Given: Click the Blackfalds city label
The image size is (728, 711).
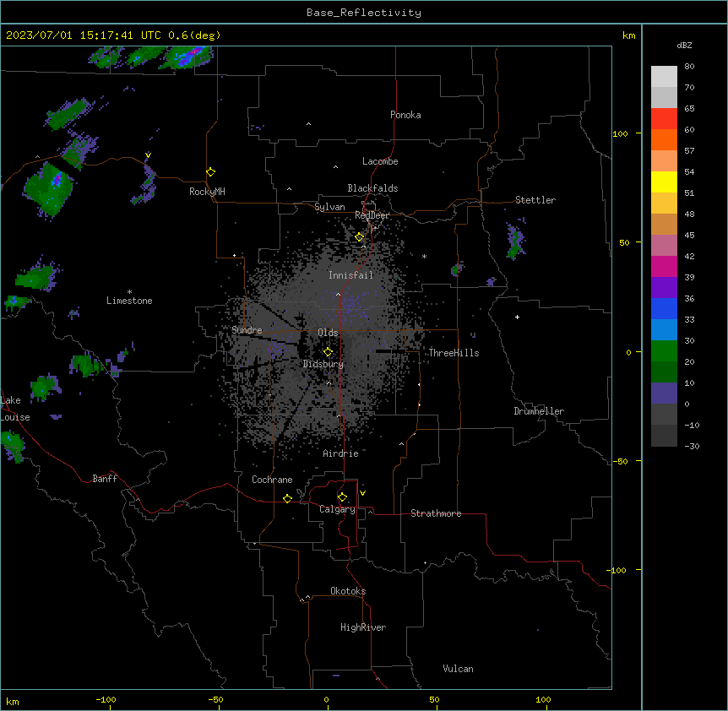Looking at the screenshot, I should [x=372, y=188].
